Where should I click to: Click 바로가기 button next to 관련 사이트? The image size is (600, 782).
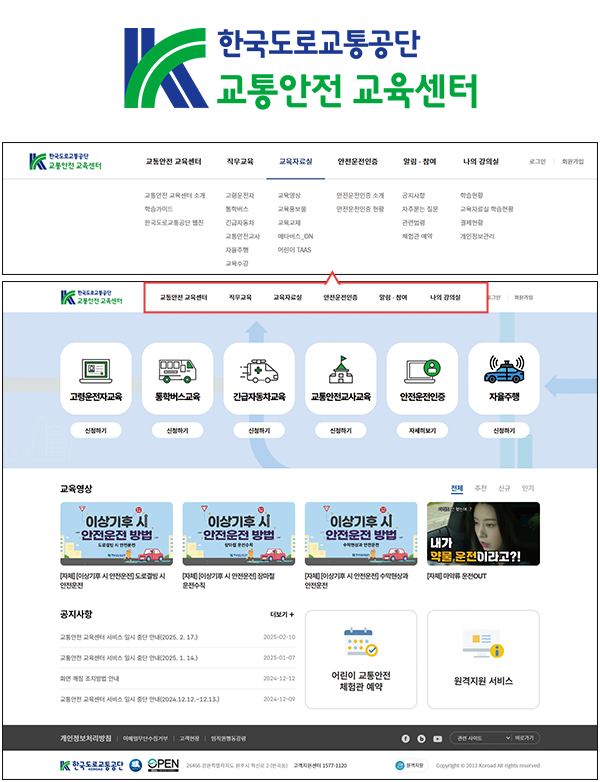[525, 738]
